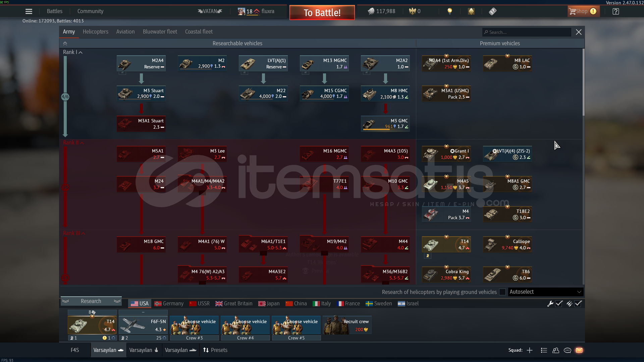Open the help question mark icon
The width and height of the screenshot is (644, 362).
click(x=615, y=11)
